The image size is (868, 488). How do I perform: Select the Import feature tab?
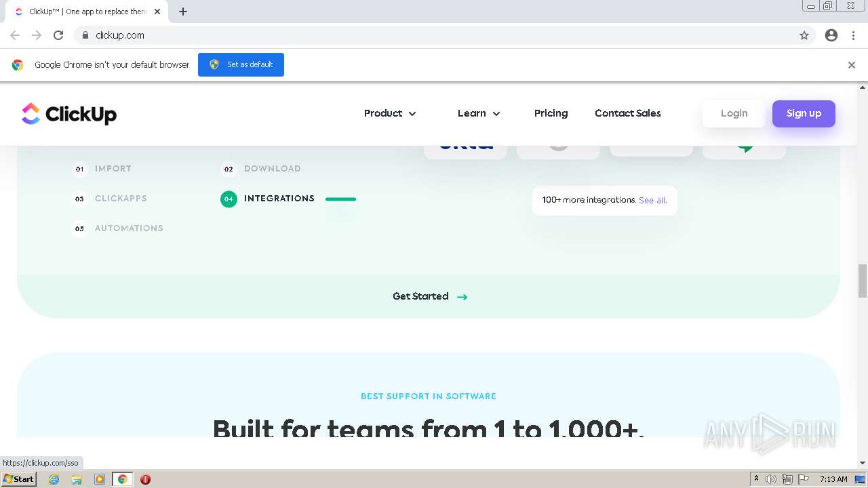(113, 169)
